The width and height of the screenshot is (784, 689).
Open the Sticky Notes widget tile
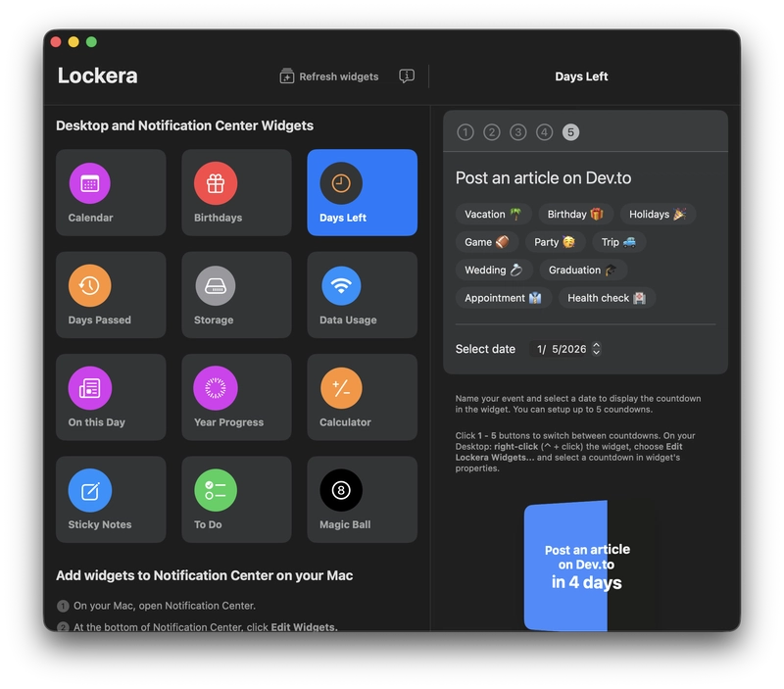(111, 500)
